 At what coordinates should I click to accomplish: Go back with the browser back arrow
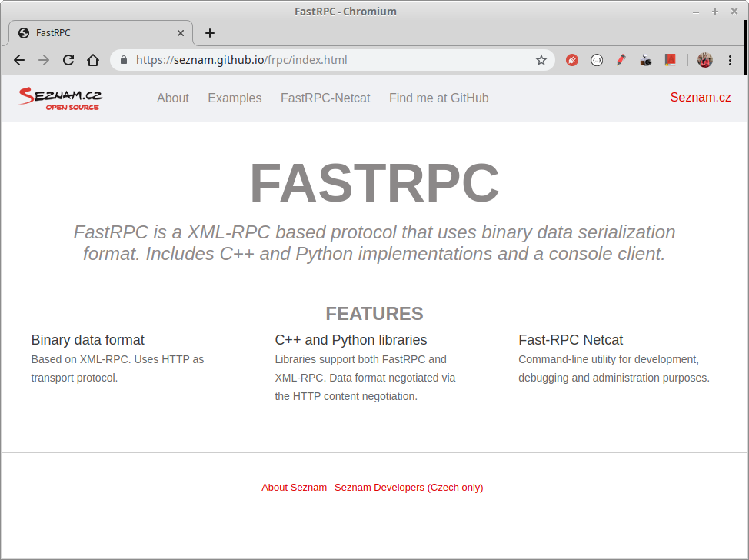tap(19, 60)
